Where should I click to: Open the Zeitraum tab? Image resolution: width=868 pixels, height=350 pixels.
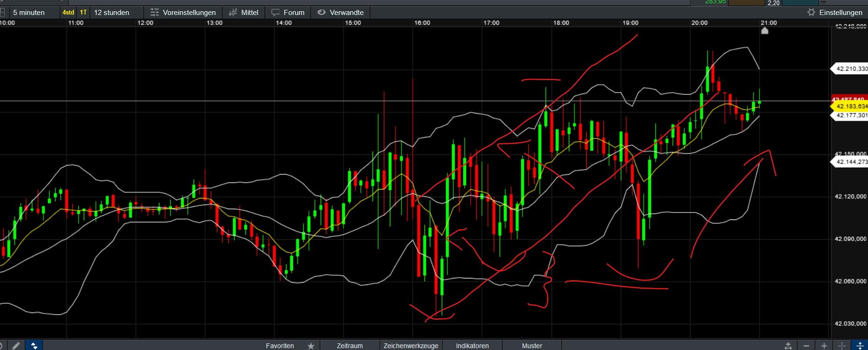[x=350, y=346]
